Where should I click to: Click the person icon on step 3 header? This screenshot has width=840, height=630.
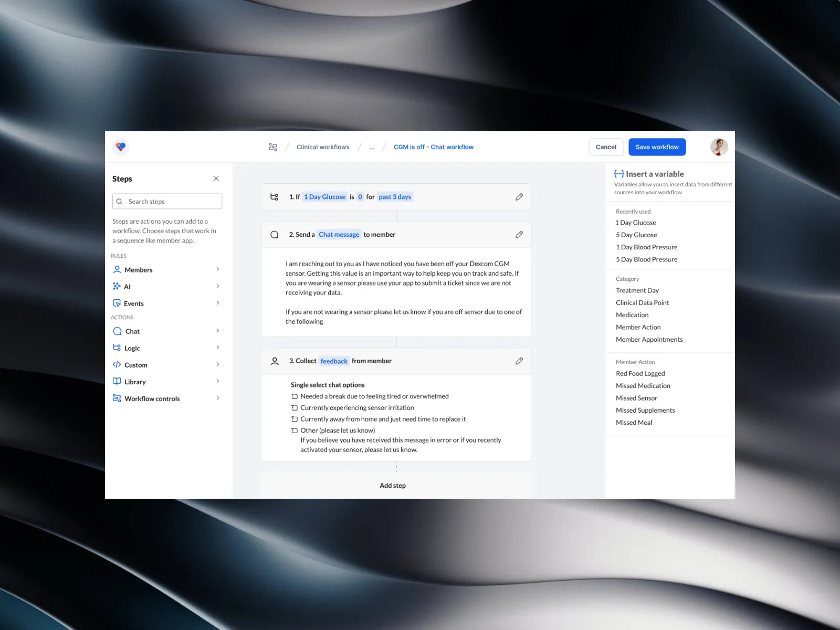274,361
